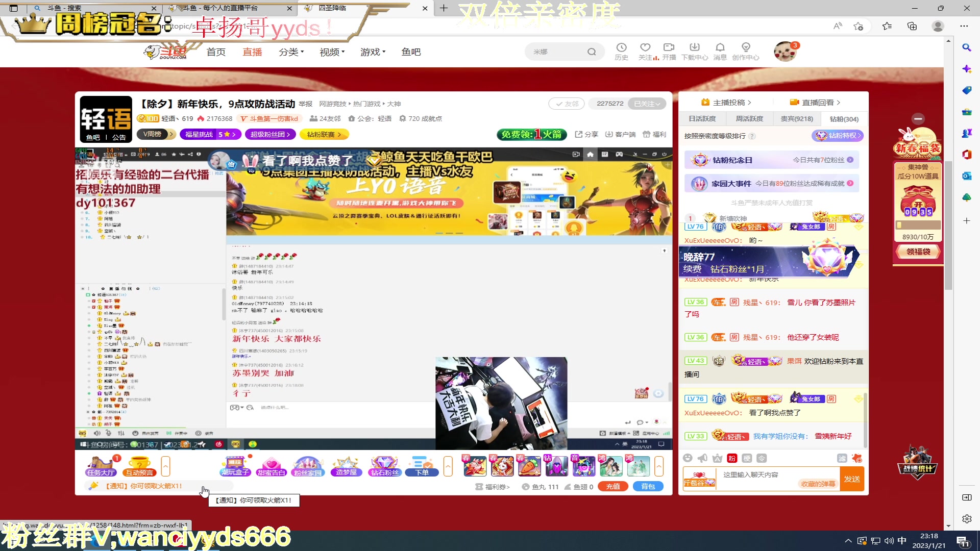Toggle the 梗 option above chat input
This screenshot has height=551, width=980.
747,458
